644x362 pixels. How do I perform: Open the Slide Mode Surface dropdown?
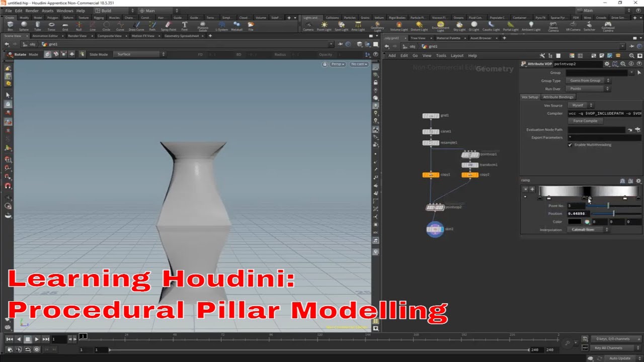click(139, 54)
